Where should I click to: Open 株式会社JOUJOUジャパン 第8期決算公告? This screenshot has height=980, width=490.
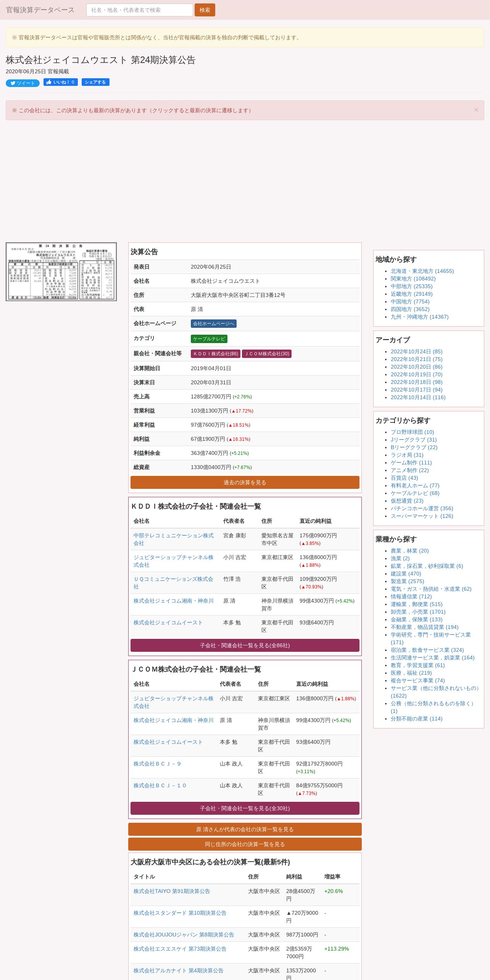[184, 935]
